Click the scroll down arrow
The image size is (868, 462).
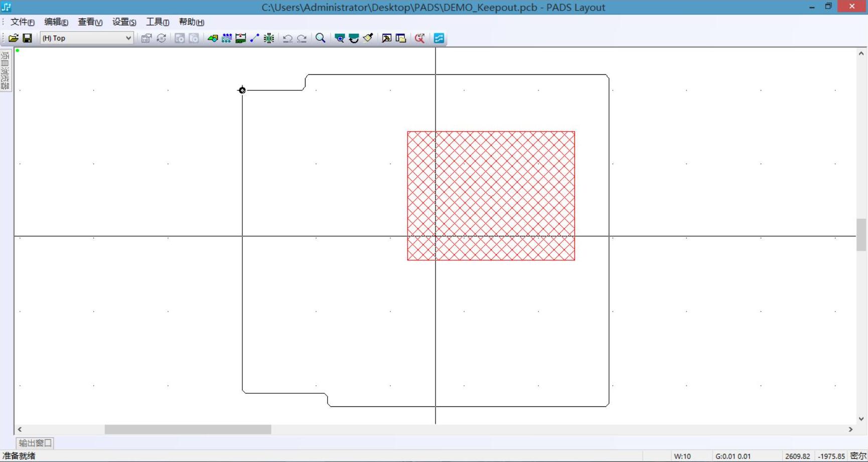point(861,419)
